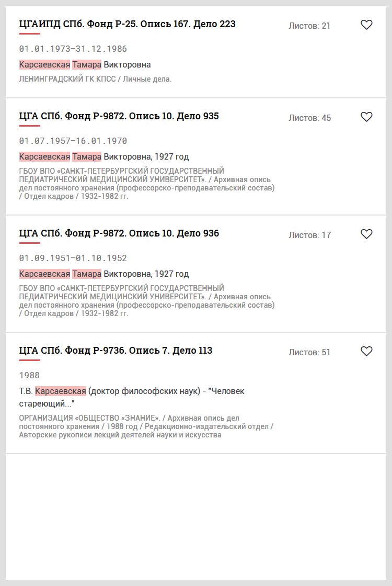Click the date range 01.07.1957–16.01.1970
This screenshot has width=392, height=586.
(73, 141)
